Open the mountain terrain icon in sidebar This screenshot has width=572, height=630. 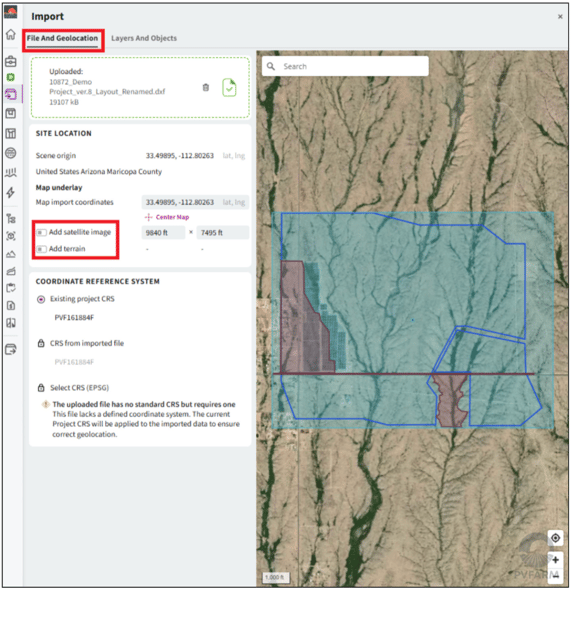(11, 254)
